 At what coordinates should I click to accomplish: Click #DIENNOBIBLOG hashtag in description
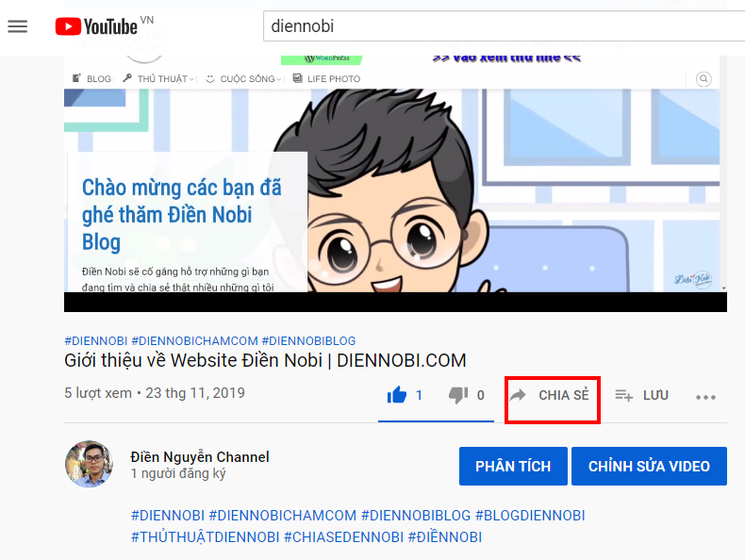coord(416,516)
